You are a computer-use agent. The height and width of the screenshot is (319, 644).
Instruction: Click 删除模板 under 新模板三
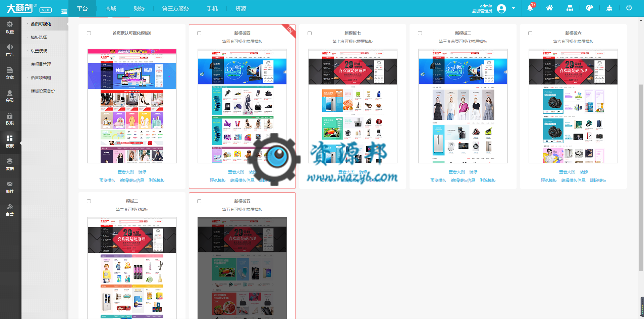pyautogui.click(x=488, y=180)
